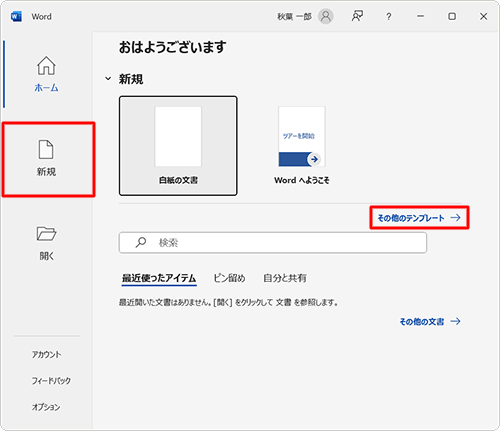This screenshot has width=500, height=431.
Task: Minimize the Word window
Action: tap(421, 16)
